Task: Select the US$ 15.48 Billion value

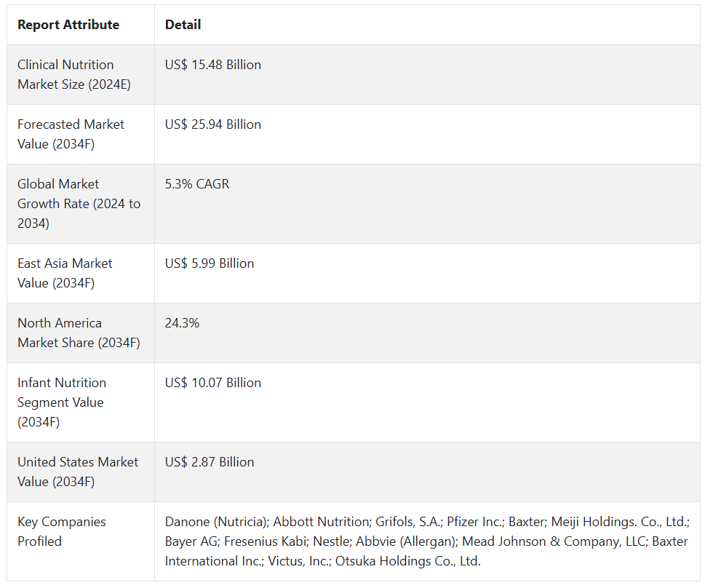Action: (x=212, y=65)
